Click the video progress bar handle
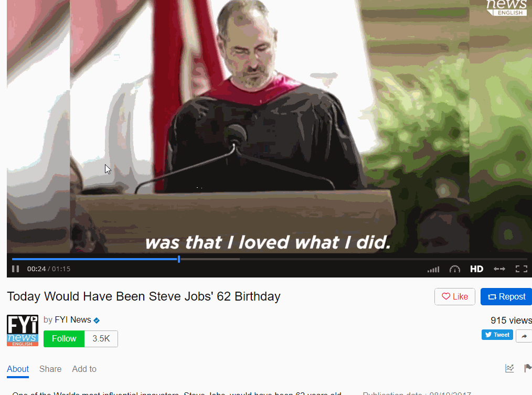 click(x=179, y=259)
